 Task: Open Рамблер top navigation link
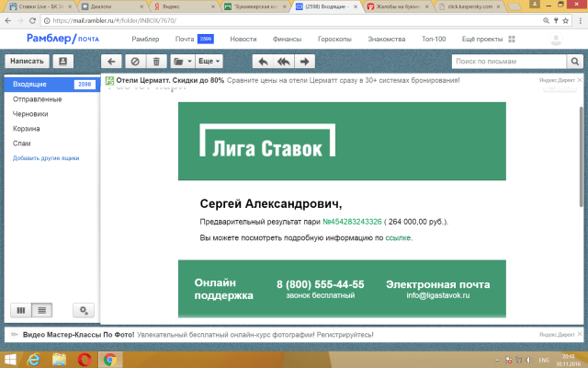coord(145,39)
